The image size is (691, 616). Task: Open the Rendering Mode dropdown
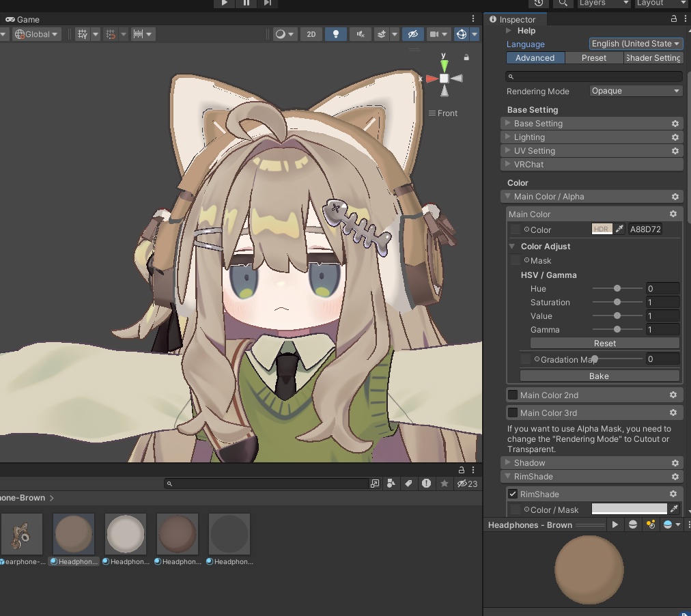(x=636, y=91)
